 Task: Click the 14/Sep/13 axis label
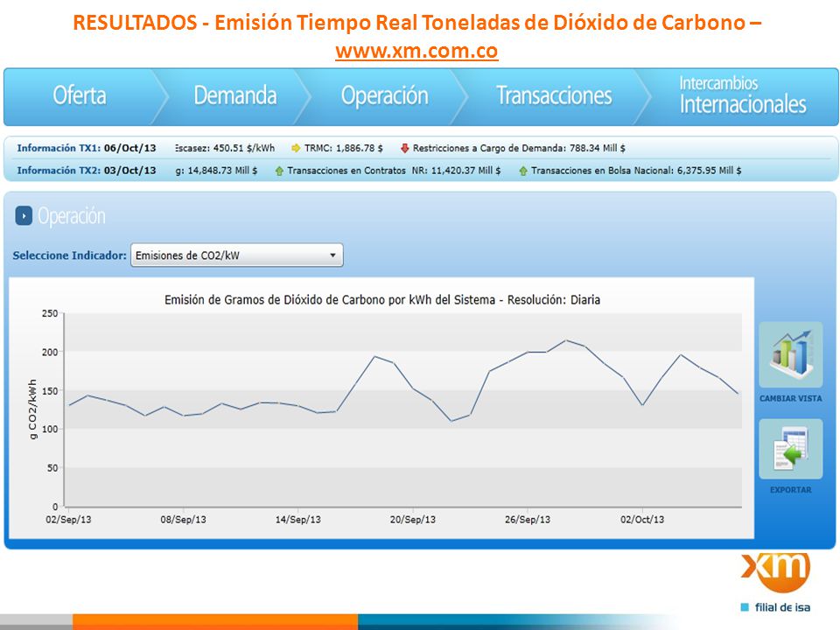click(x=297, y=520)
